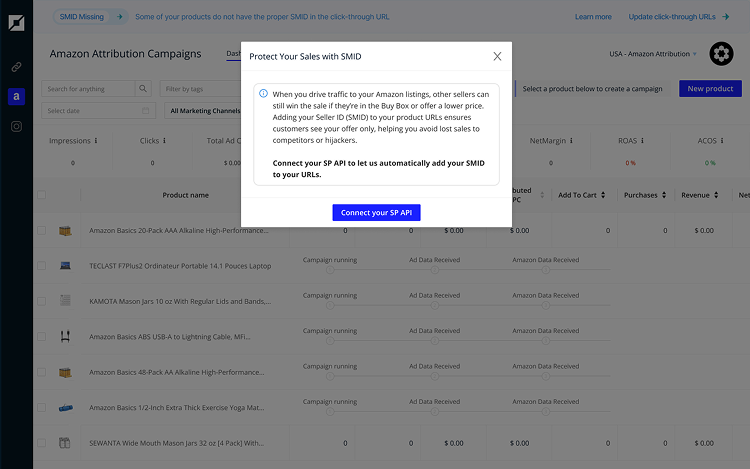The width and height of the screenshot is (750, 469).
Task: Sort by Revenue column
Action: coord(716,195)
